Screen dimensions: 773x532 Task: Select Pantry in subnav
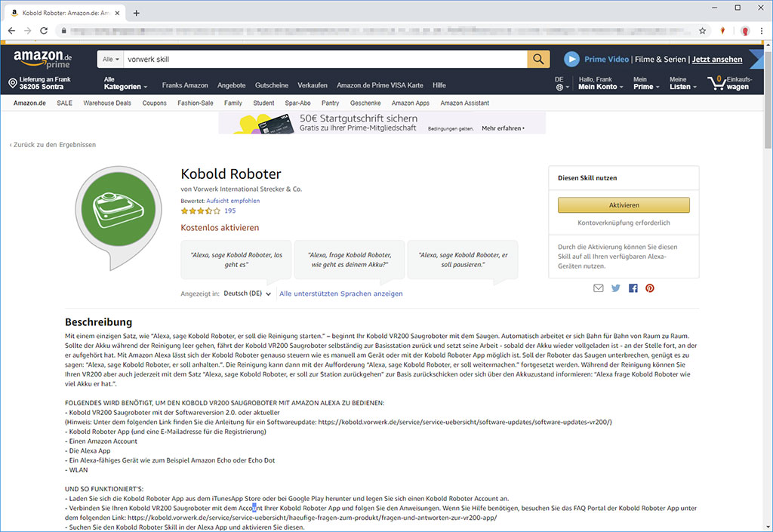tap(331, 103)
